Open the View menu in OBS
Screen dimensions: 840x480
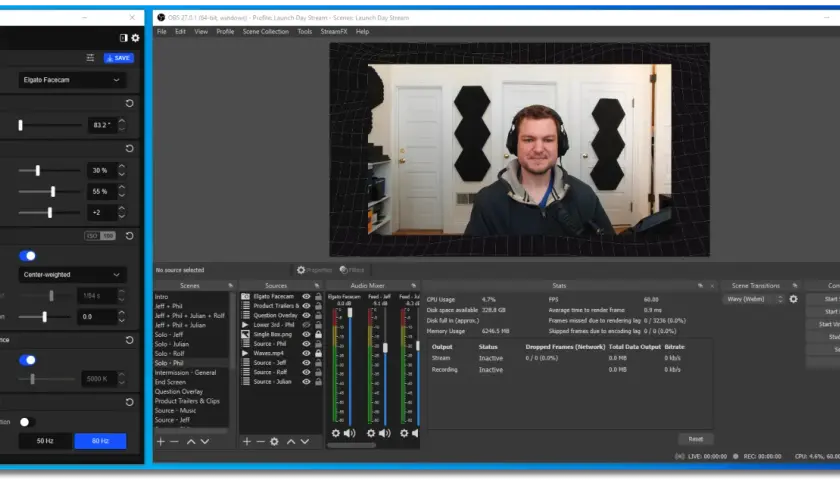point(201,32)
